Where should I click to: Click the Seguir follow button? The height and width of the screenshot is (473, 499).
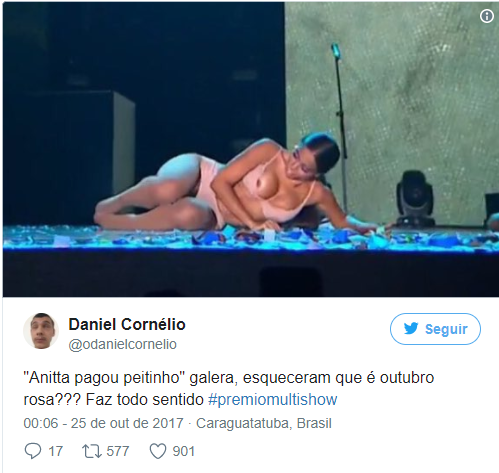coord(435,329)
